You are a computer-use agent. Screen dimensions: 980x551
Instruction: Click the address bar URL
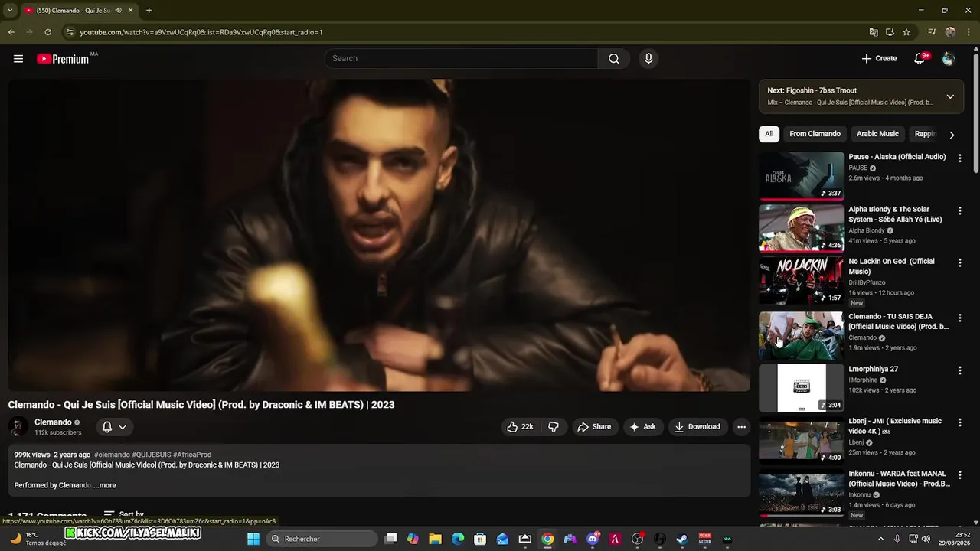point(201,32)
